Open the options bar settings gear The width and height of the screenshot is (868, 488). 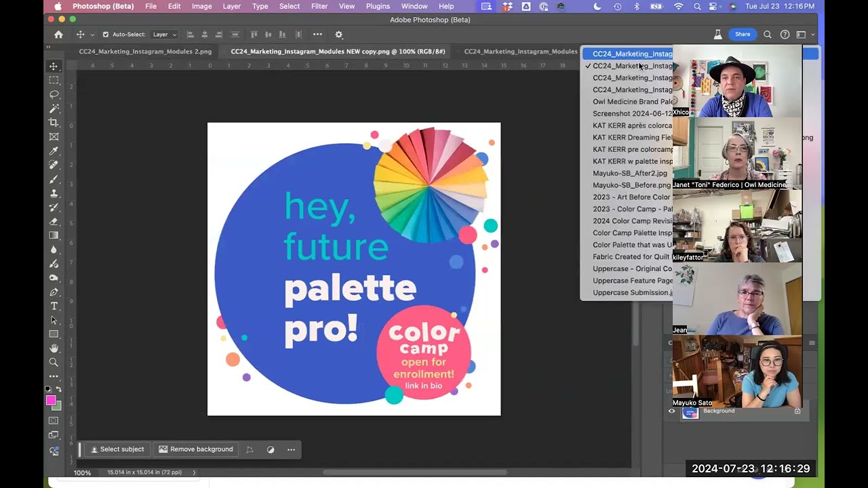coord(339,35)
